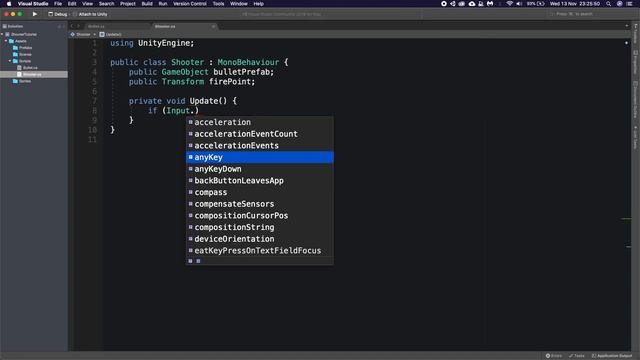Viewport: 640px width, 360px height.
Task: Open the Unit Tests side pad
Action: 636,138
